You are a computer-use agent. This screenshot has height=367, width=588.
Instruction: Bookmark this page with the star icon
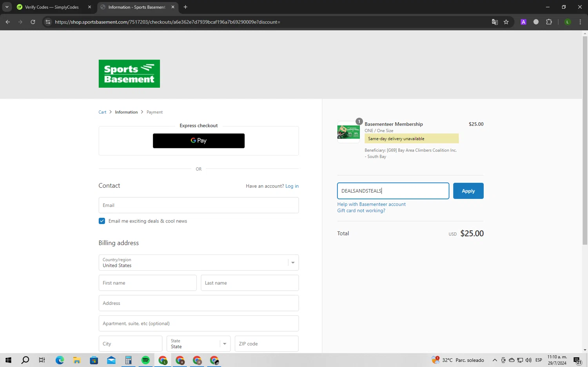click(506, 22)
